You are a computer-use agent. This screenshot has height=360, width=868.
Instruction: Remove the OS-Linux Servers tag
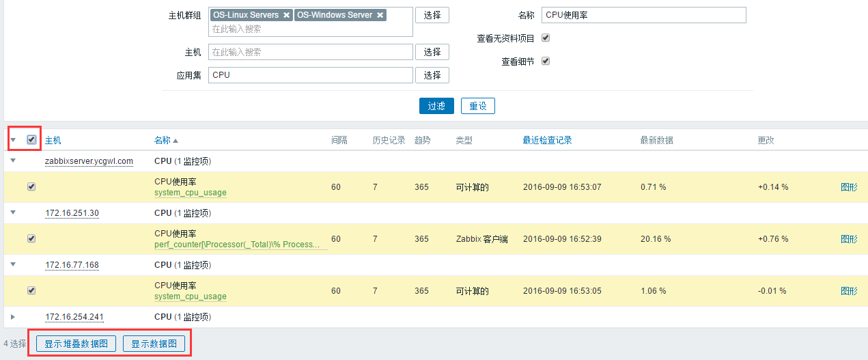click(x=286, y=15)
